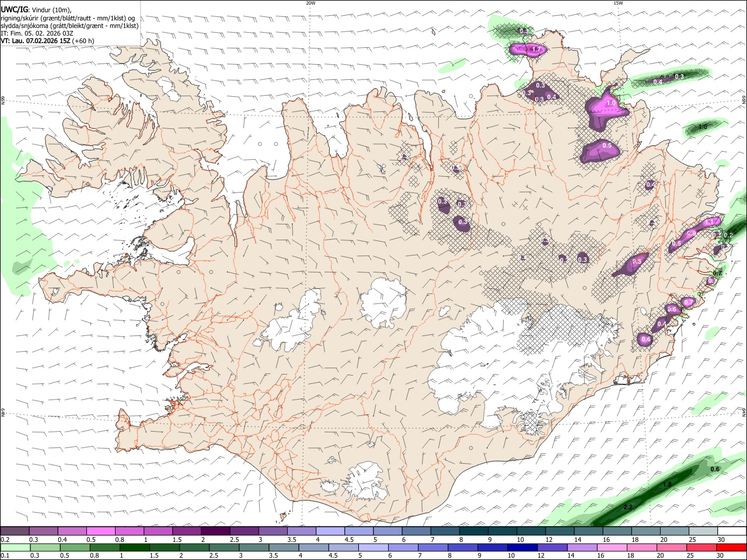
Task: Pick the dark teal snow swatch above 8
Action: [x=474, y=531]
